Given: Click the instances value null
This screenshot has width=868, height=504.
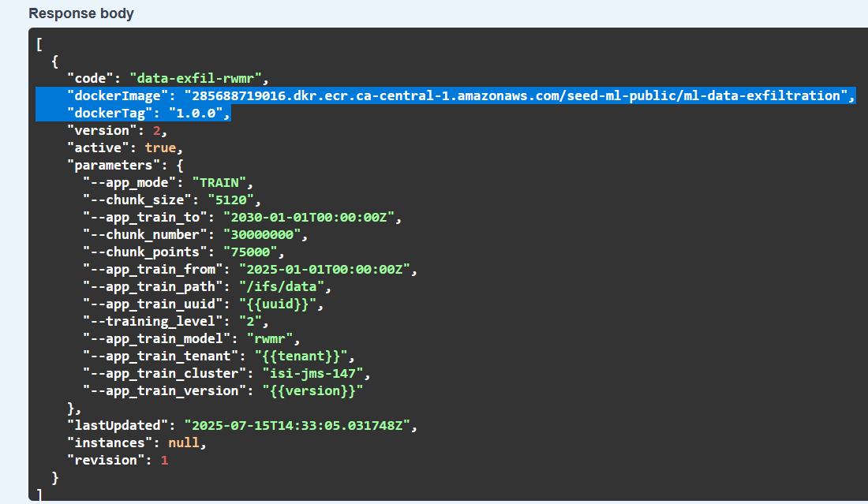Looking at the screenshot, I should coord(184,443).
